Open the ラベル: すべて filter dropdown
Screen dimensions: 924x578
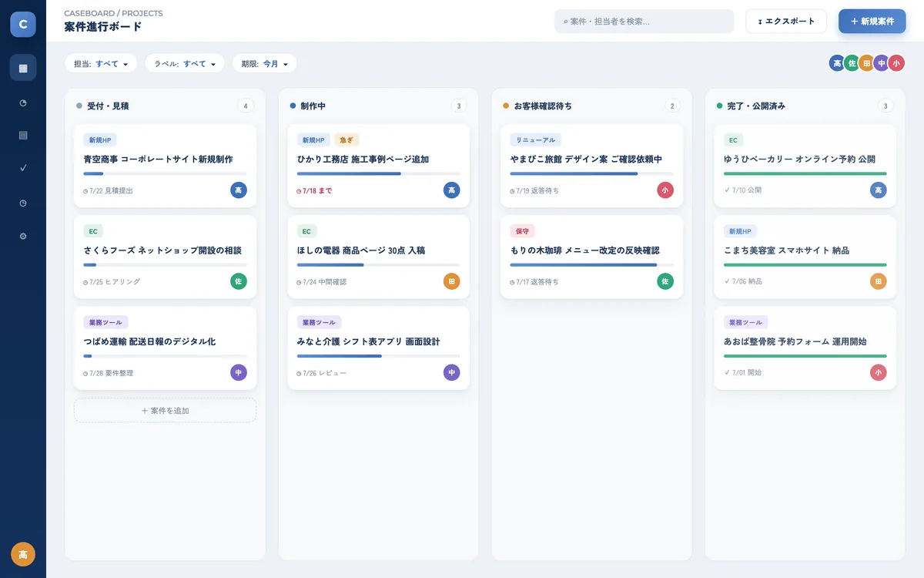coord(185,63)
